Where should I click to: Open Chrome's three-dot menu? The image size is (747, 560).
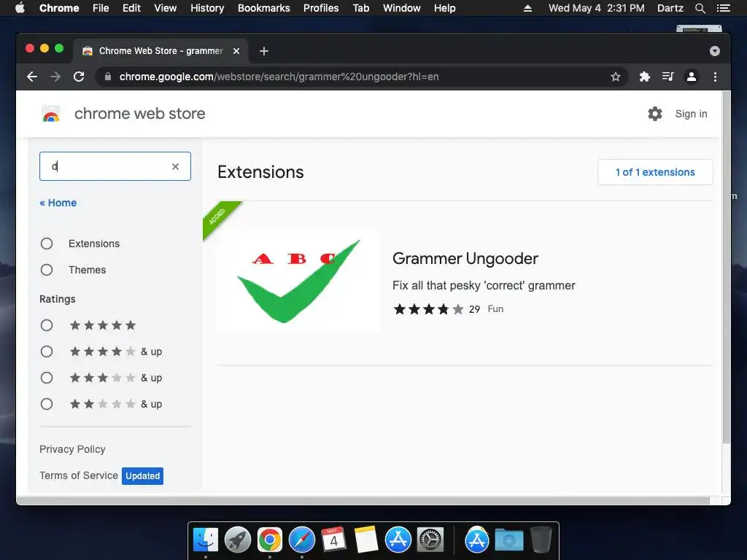tap(715, 77)
